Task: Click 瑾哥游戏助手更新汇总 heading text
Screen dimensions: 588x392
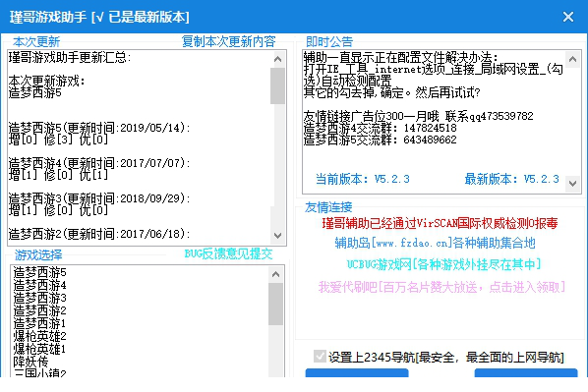Action: [70, 57]
